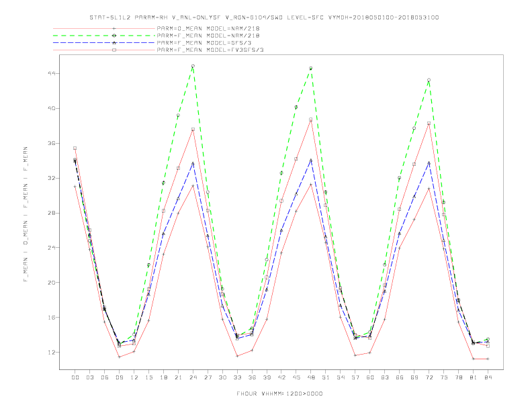532x411 pixels.
Task: Click x-axis tick label 39
Action: click(267, 377)
